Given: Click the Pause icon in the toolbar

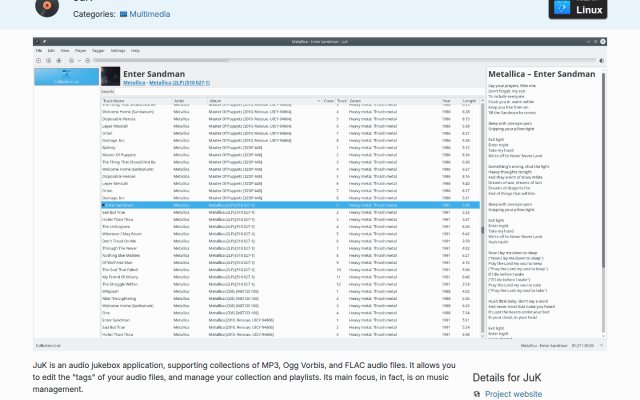Looking at the screenshot, I should pos(49,60).
